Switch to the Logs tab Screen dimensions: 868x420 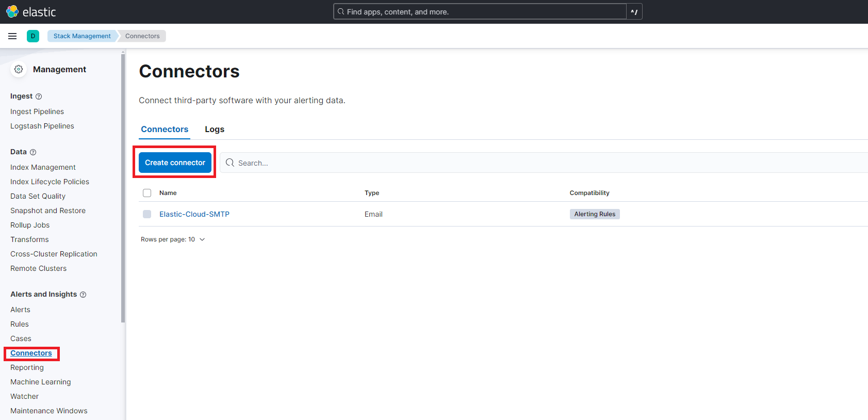point(215,130)
